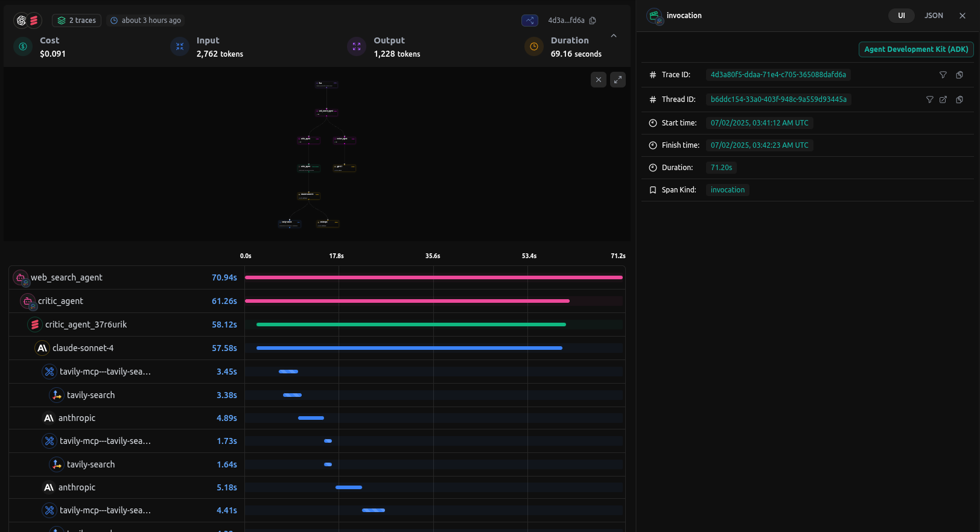Expand the graph view to fullscreen
The image size is (980, 532).
[x=618, y=80]
